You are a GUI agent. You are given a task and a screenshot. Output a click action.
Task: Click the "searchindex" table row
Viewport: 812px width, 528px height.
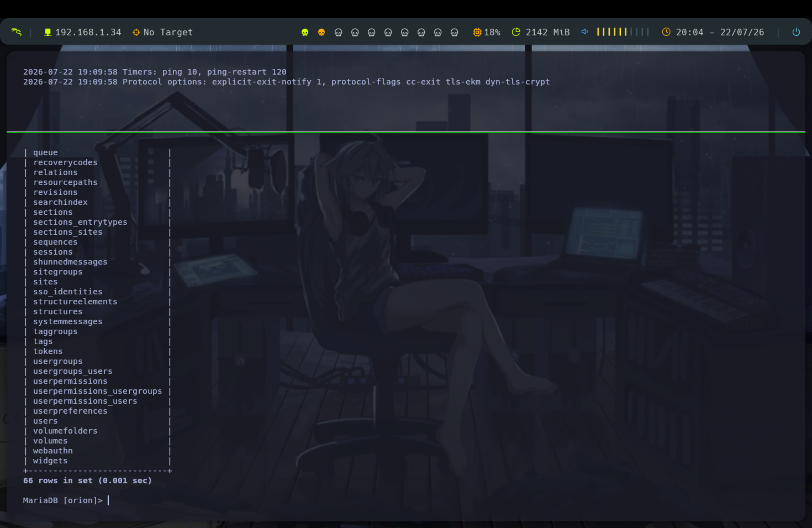tap(97, 202)
